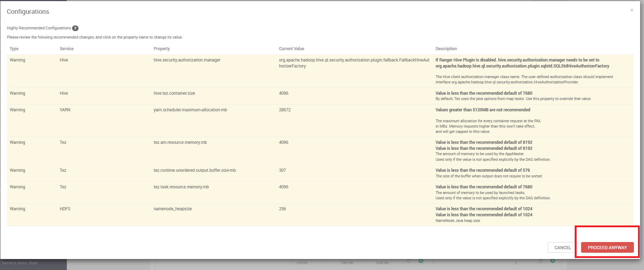Select the HDFS service cell
644x270 pixels.
tap(65, 209)
